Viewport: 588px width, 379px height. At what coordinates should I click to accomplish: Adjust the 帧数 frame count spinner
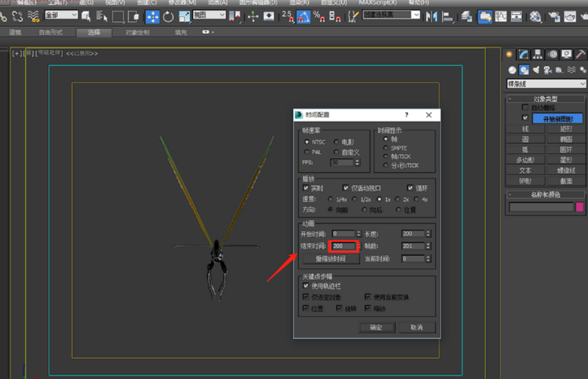(x=428, y=246)
